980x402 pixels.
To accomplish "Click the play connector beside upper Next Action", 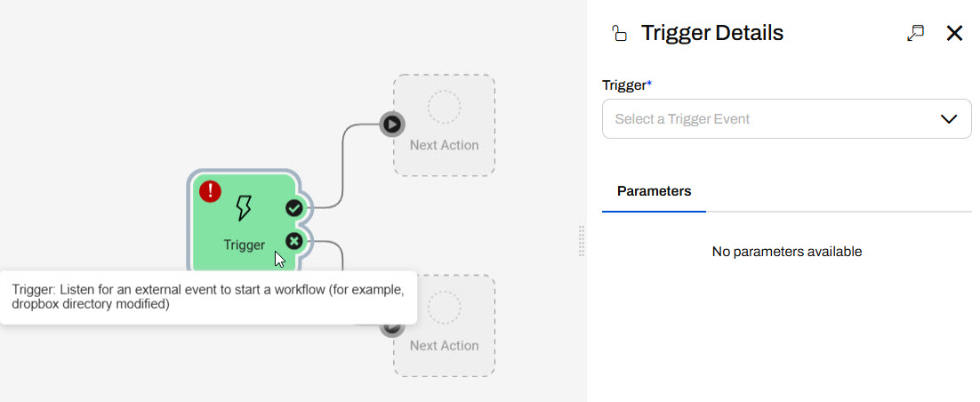I will click(x=391, y=124).
